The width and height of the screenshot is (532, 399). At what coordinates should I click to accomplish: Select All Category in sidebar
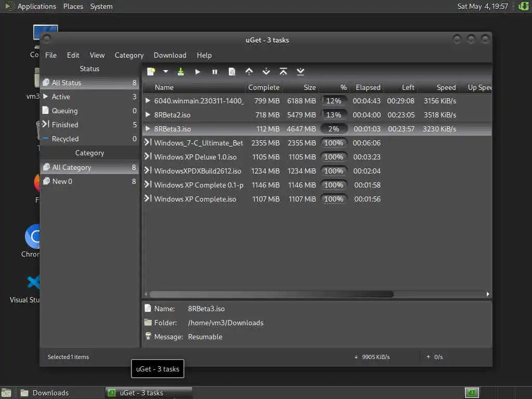click(89, 167)
